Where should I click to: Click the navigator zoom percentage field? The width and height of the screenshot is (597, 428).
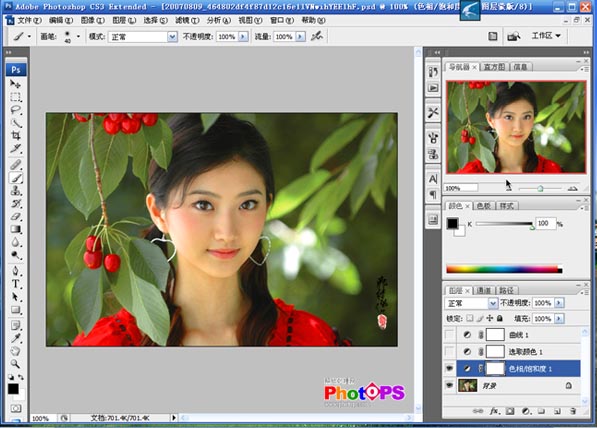tap(461, 188)
